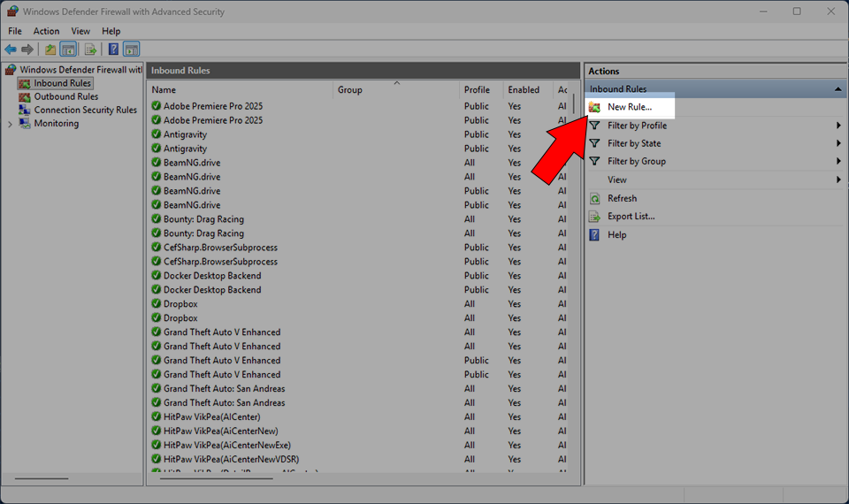Click the Export List icon in Actions pane
This screenshot has width=849, height=504.
(594, 217)
